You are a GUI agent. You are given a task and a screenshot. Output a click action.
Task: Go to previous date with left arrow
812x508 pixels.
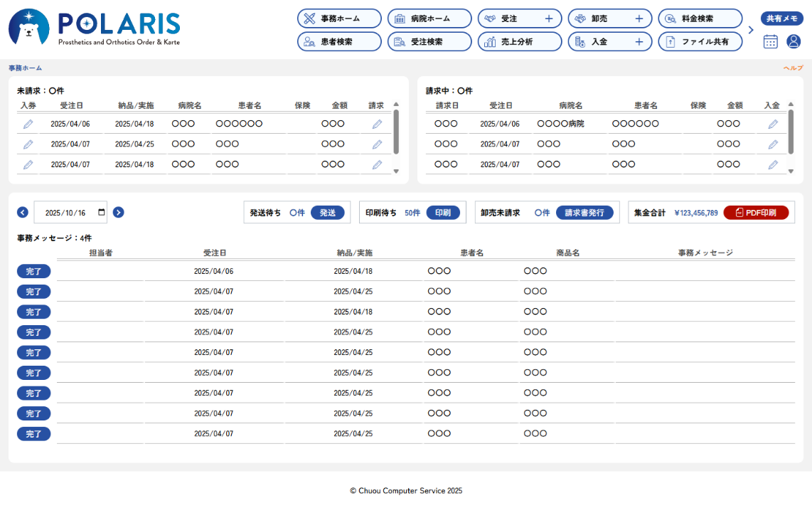(23, 212)
